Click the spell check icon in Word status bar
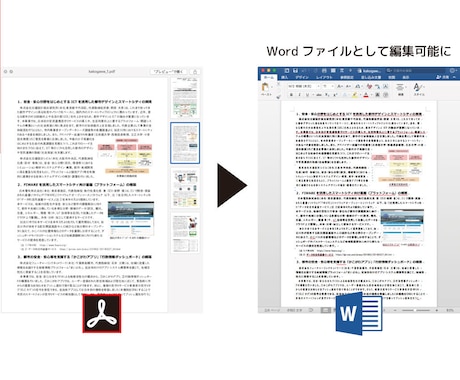Viewport: 460px width, 380px height. pyautogui.click(x=311, y=310)
